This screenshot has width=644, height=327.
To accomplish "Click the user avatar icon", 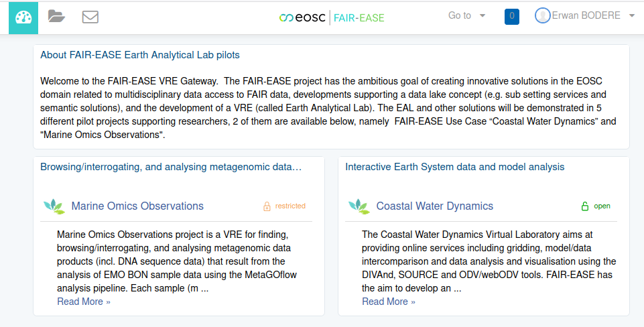I will click(542, 15).
